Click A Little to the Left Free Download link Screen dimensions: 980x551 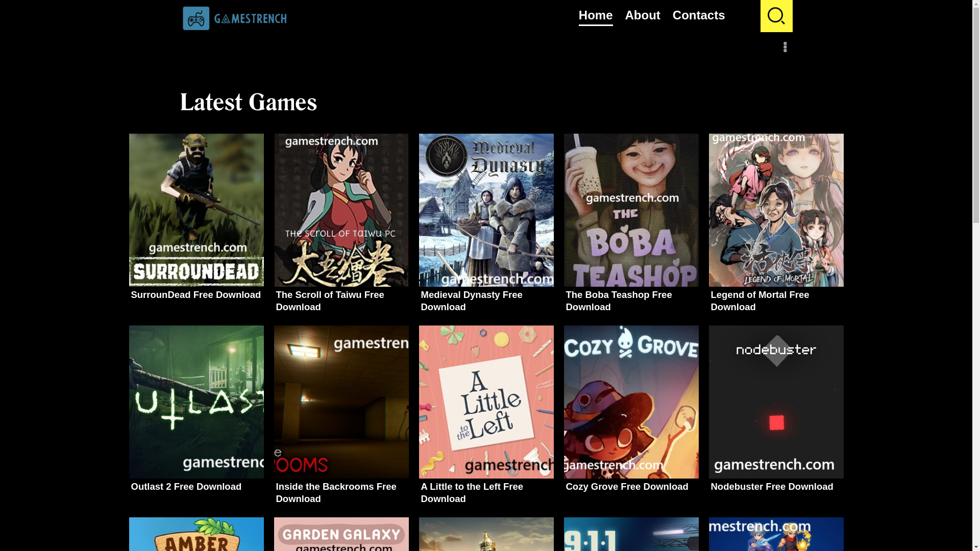tap(472, 493)
